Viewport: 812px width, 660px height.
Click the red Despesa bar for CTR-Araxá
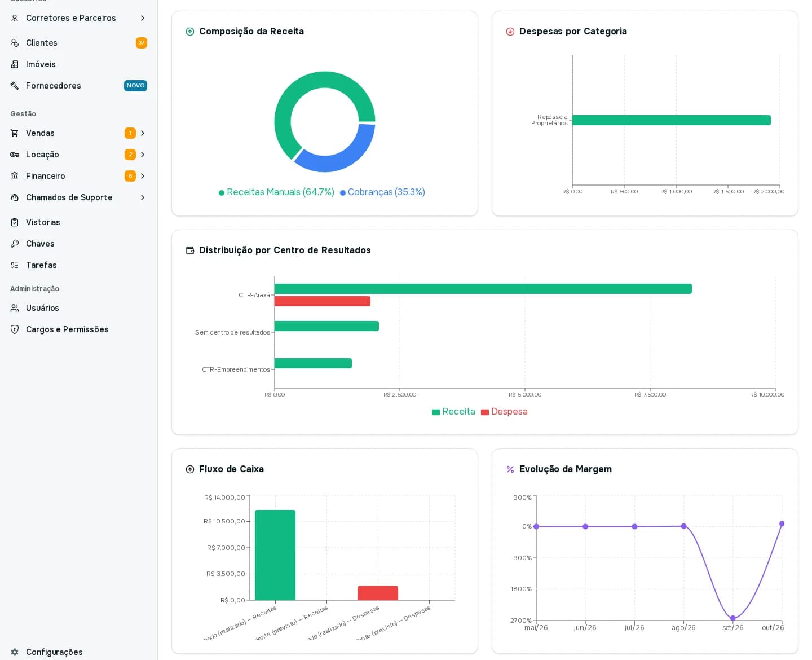coord(323,301)
